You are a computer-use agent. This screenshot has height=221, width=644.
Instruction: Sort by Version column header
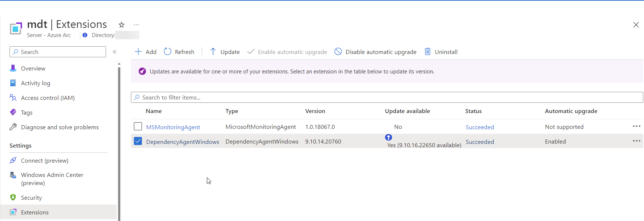[x=315, y=111]
